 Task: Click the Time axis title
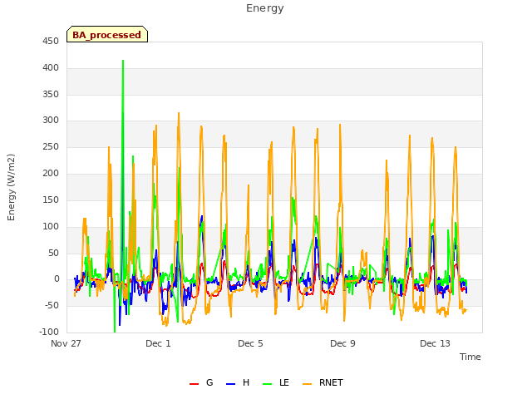pos(470,357)
